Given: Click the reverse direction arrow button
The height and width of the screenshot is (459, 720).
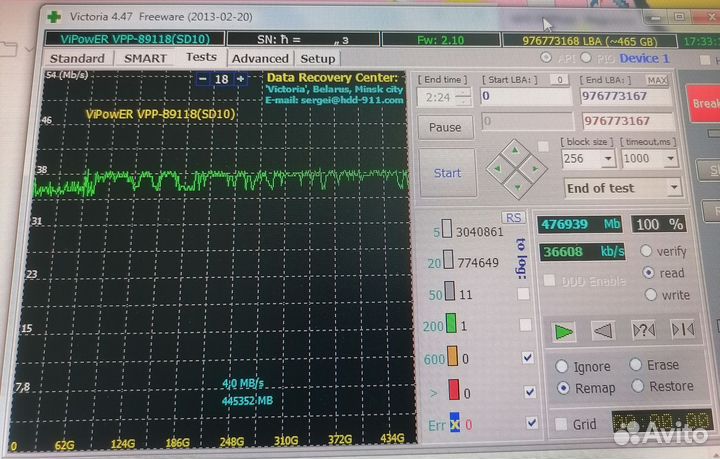Looking at the screenshot, I should [603, 330].
